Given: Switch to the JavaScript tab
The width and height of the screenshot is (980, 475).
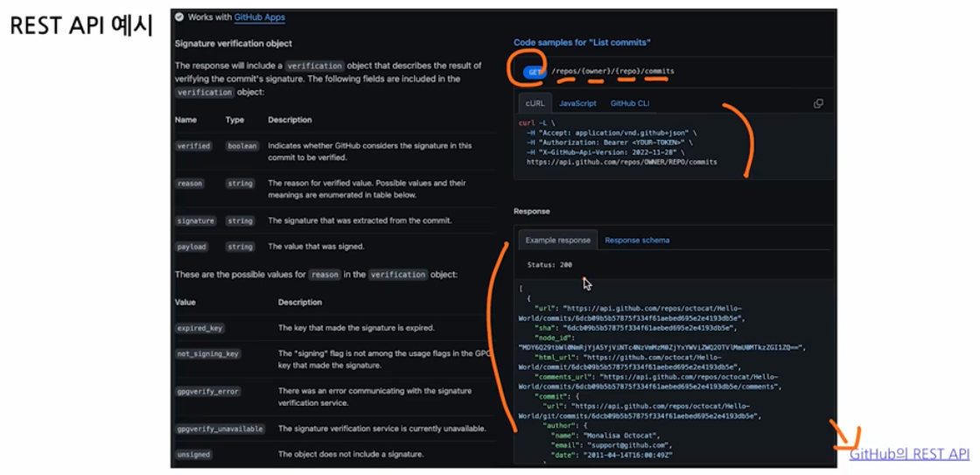Looking at the screenshot, I should click(577, 104).
